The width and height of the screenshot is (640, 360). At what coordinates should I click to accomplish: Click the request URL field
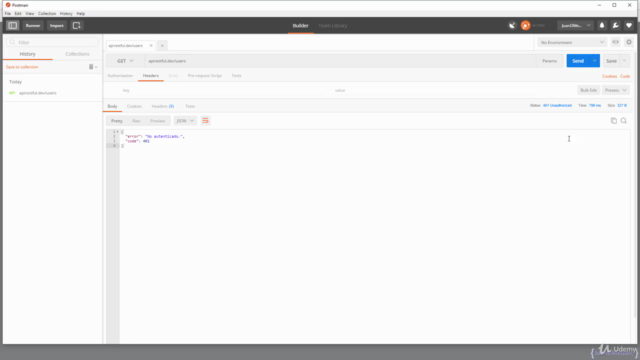[x=340, y=61]
